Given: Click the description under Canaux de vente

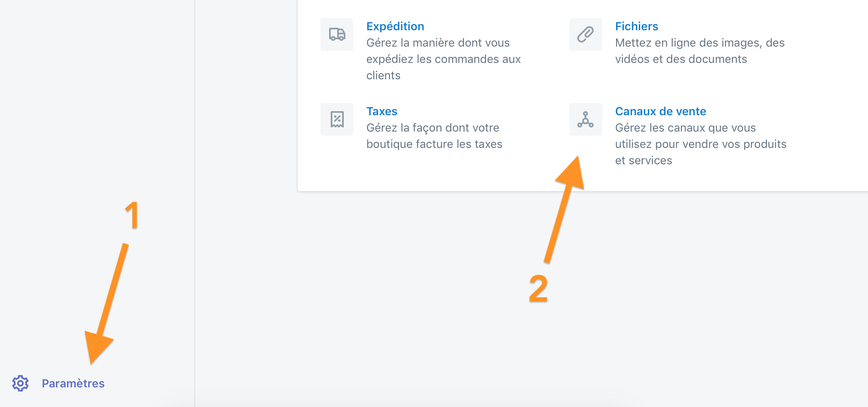Looking at the screenshot, I should point(700,144).
